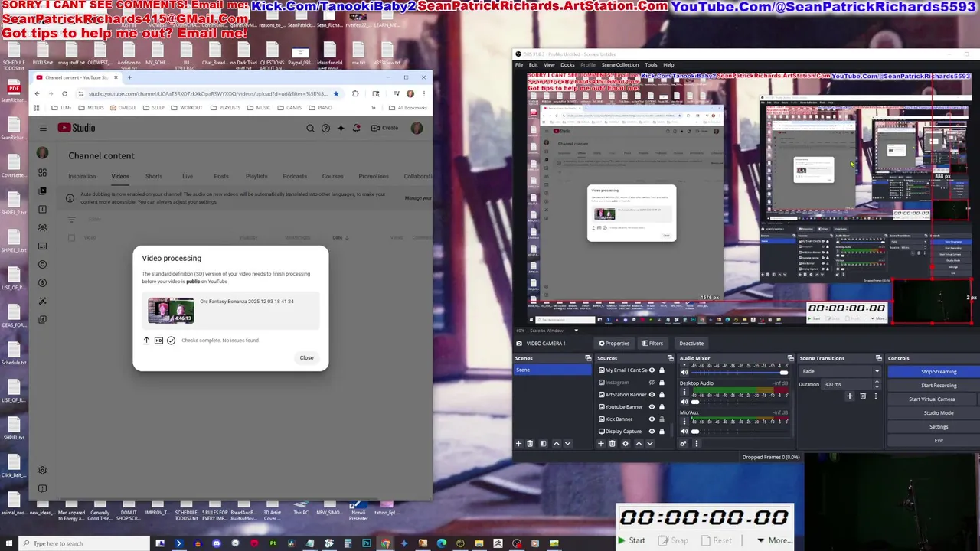Screen dimensions: 980x551
Task: Open Community icon in Studio sidebar
Action: pos(42,227)
